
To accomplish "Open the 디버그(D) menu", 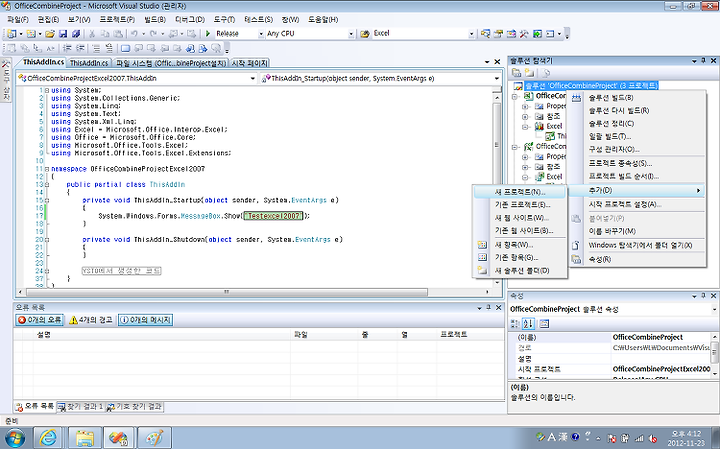I will pyautogui.click(x=190, y=19).
